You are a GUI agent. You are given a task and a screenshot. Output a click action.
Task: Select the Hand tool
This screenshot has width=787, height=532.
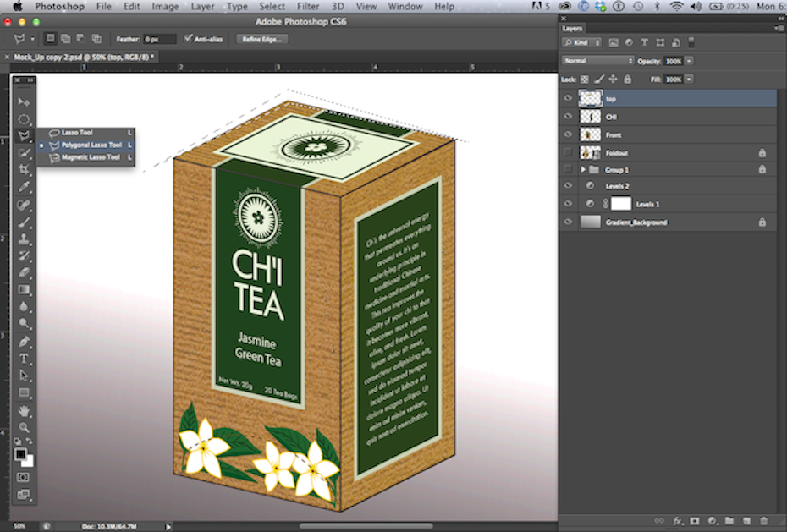25,411
